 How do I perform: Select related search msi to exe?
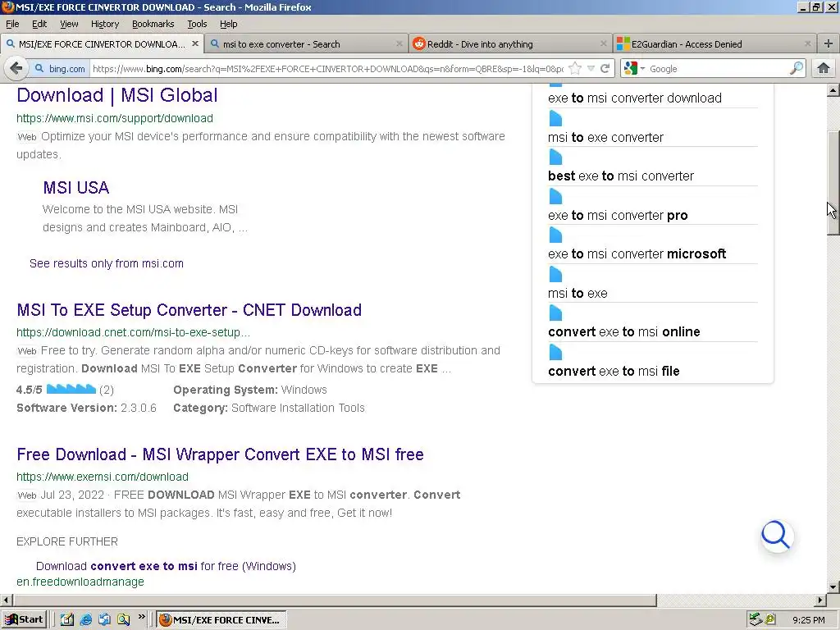click(577, 293)
